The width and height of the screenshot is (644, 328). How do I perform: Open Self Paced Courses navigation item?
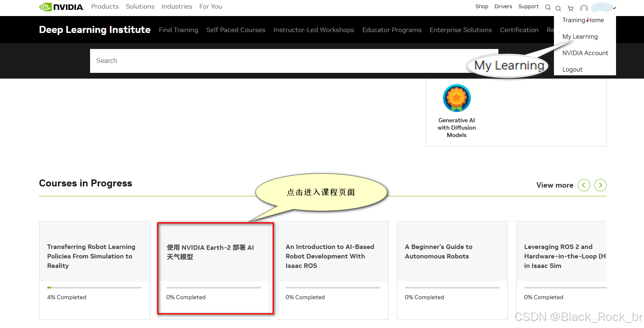click(236, 30)
